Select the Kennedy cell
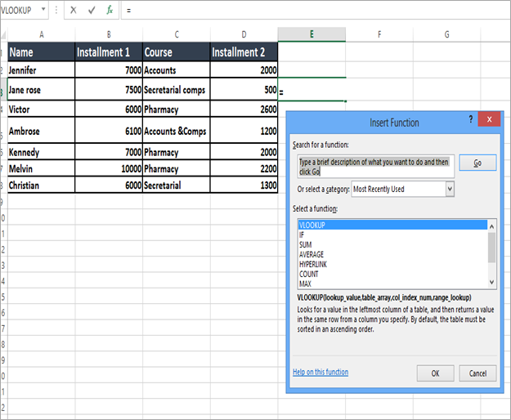The width and height of the screenshot is (511, 420). pos(42,152)
